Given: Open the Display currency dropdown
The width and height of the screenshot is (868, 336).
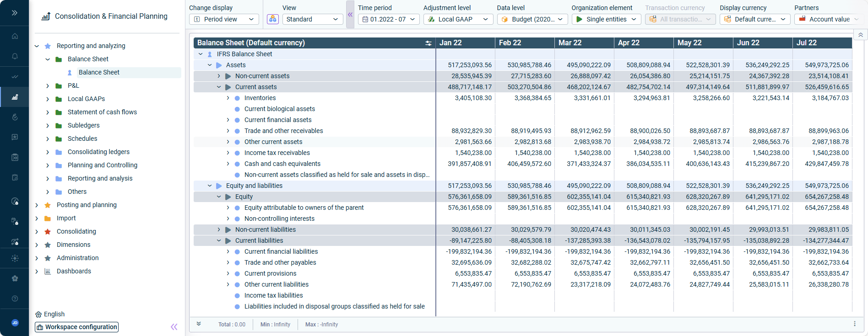Looking at the screenshot, I should point(755,19).
